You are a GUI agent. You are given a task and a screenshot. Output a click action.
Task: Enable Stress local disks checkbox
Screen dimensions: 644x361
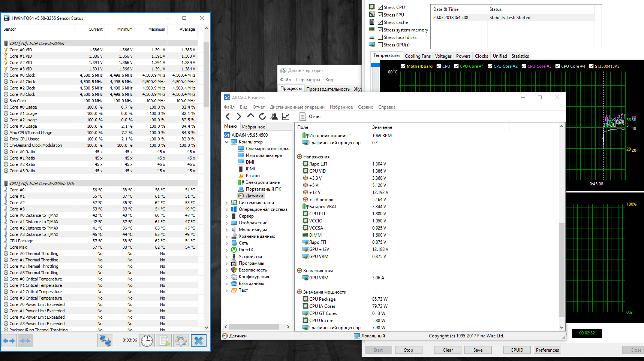(x=380, y=37)
